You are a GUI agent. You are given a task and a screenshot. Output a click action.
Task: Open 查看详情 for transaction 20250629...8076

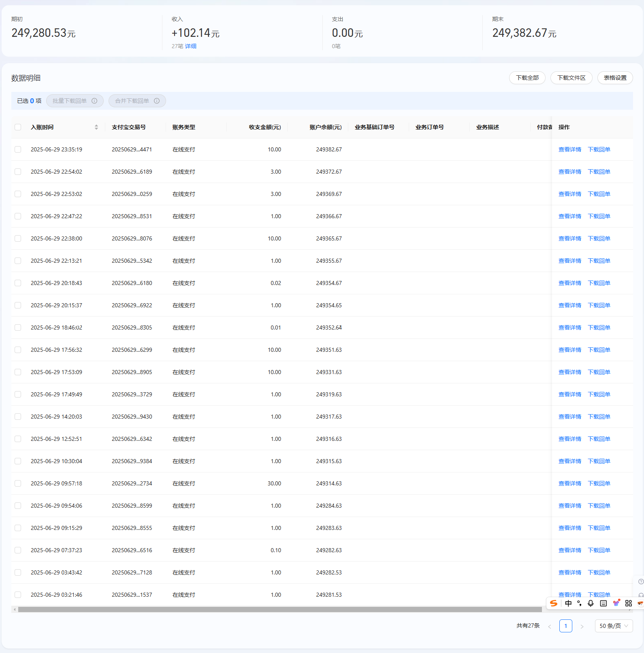tap(569, 238)
